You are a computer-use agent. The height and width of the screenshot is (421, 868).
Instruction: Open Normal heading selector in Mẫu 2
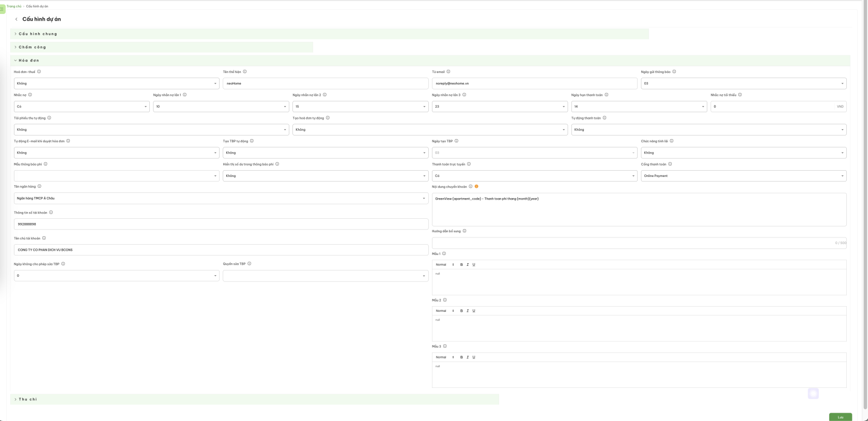click(x=445, y=311)
